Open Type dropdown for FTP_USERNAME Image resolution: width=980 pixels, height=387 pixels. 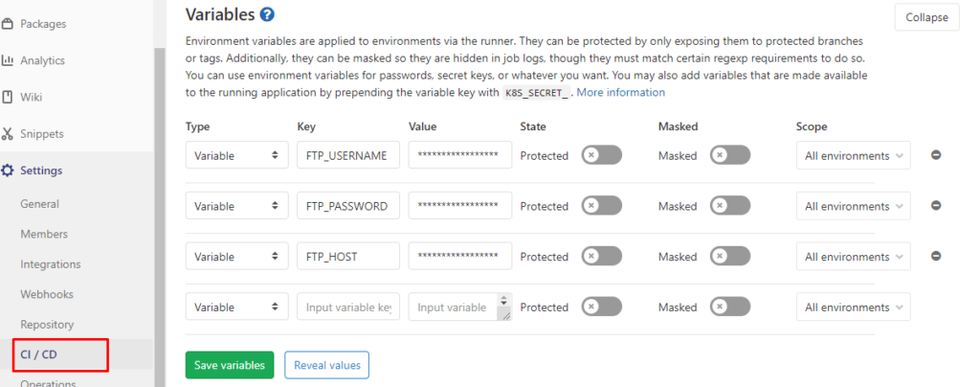(237, 155)
